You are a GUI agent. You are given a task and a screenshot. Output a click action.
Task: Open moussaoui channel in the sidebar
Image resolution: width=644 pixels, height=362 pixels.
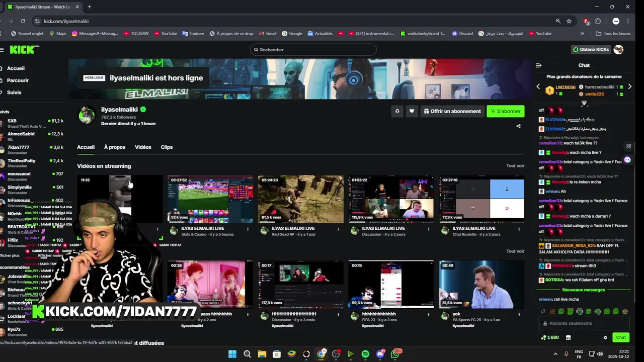click(33, 176)
